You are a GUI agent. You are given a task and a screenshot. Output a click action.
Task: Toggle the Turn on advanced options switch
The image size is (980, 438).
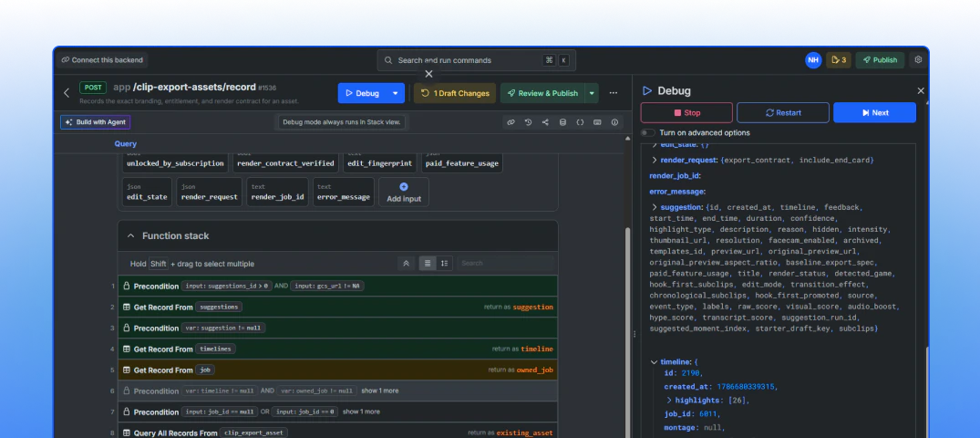648,132
